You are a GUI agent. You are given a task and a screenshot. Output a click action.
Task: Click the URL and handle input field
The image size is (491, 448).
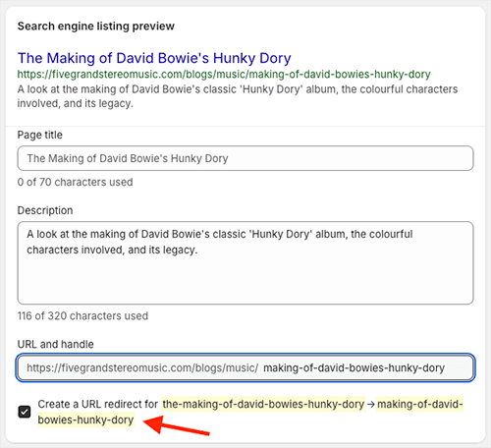(245, 367)
